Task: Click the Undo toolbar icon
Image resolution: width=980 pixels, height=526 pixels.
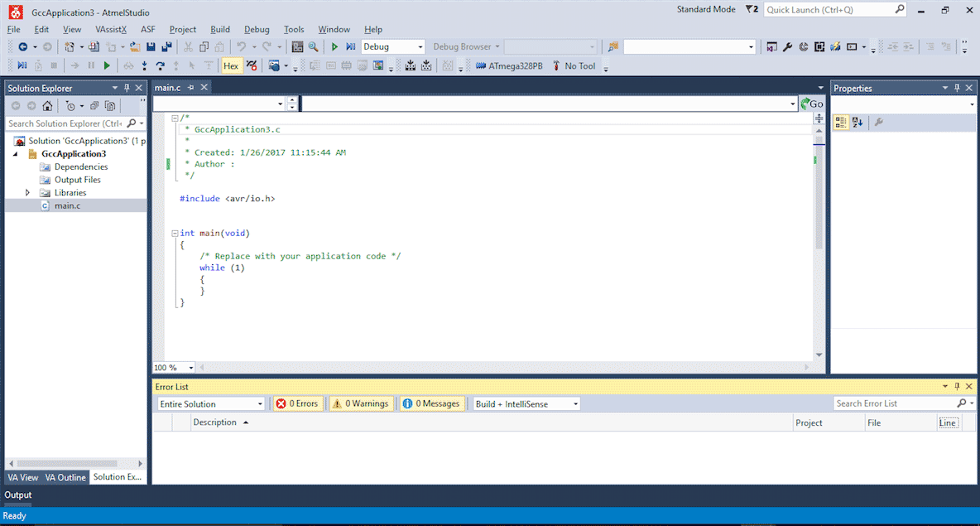Action: 241,47
